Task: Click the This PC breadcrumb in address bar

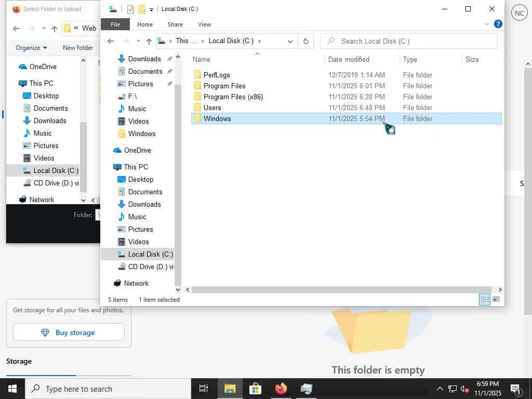Action: [x=186, y=41]
